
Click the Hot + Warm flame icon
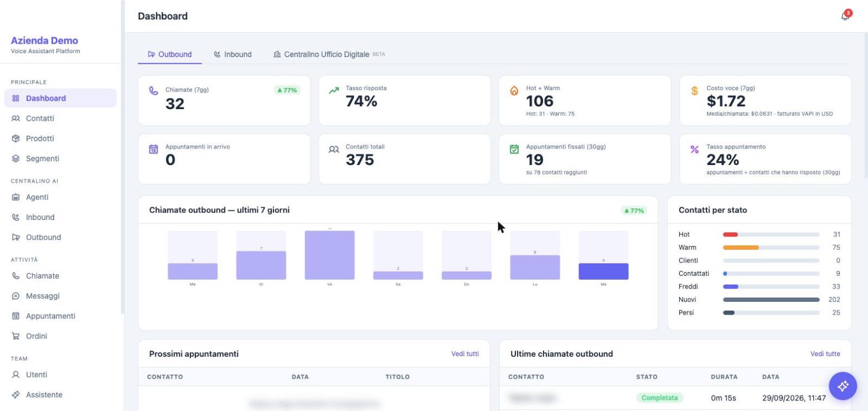pyautogui.click(x=514, y=90)
